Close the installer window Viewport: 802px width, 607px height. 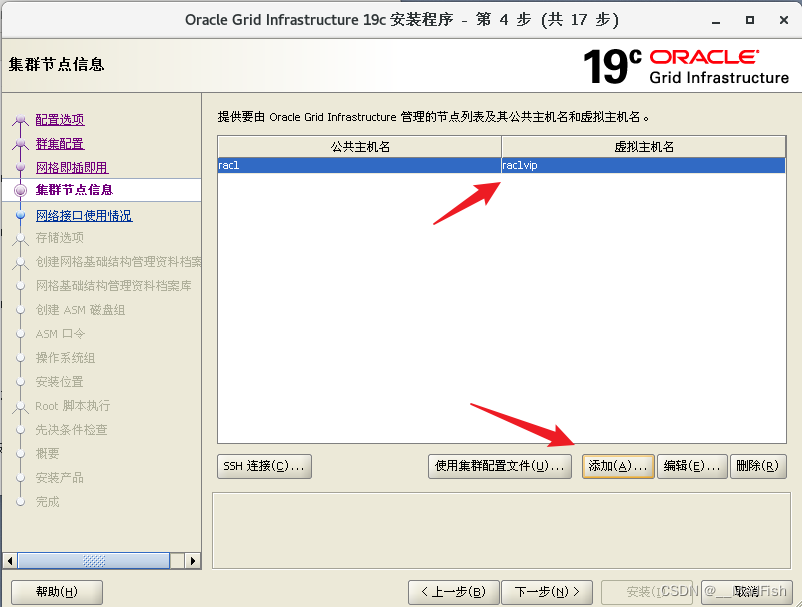784,20
